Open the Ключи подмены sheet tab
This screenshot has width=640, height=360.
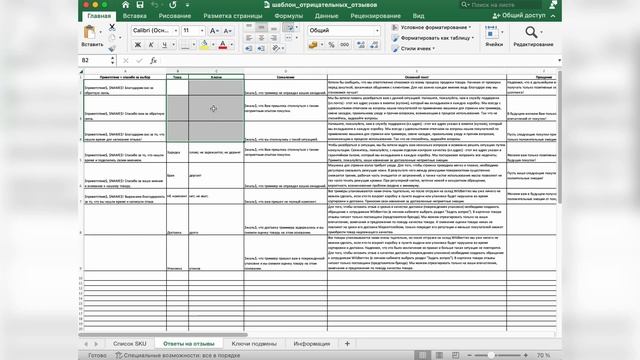tap(254, 344)
